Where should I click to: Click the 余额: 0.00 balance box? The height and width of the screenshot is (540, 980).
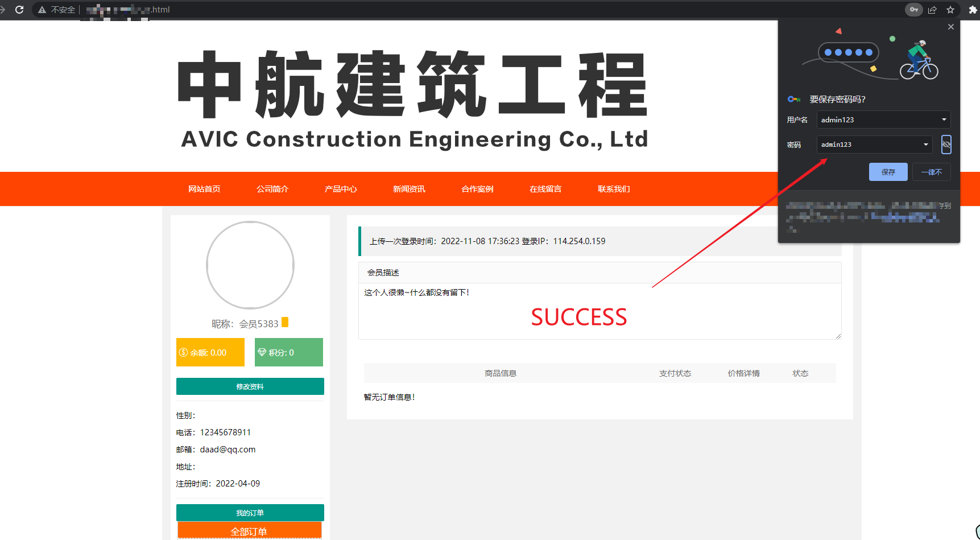point(210,352)
